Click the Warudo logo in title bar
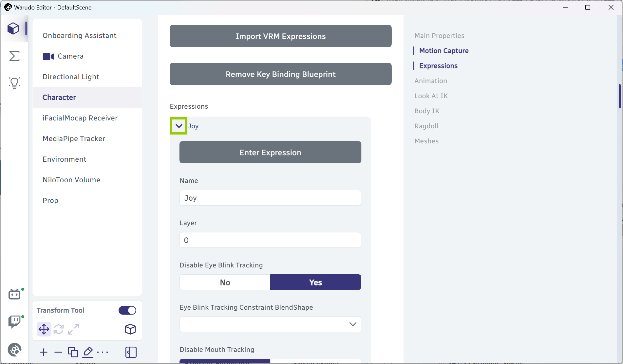Image resolution: width=623 pixels, height=364 pixels. (x=8, y=7)
